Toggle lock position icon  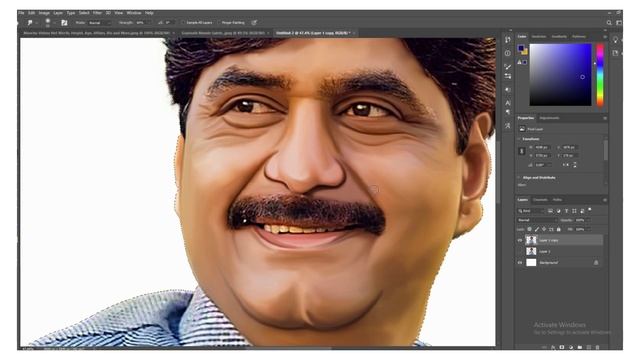pos(544,229)
